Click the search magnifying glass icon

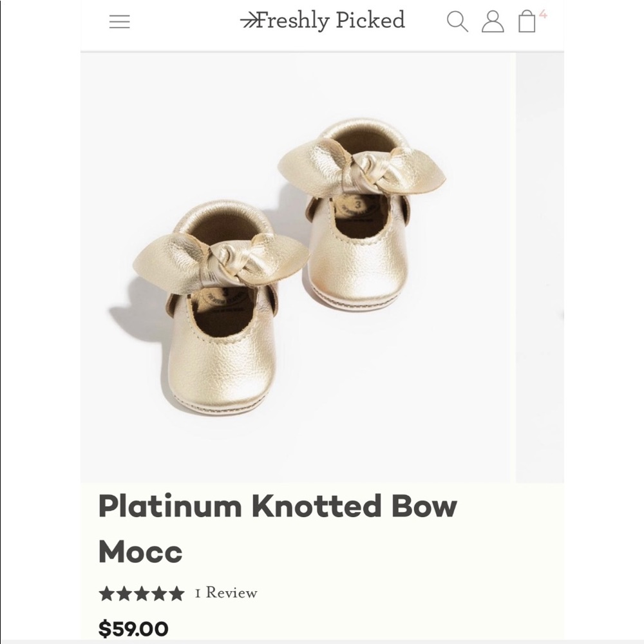459,21
